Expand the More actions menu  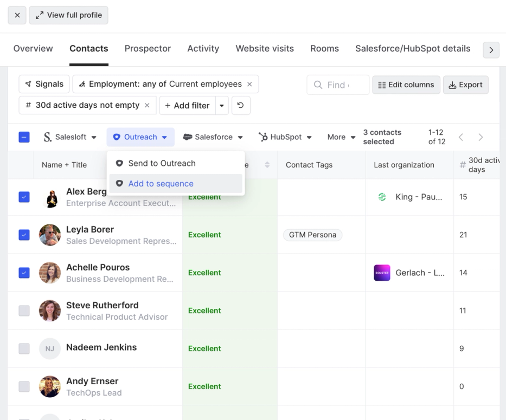click(341, 137)
